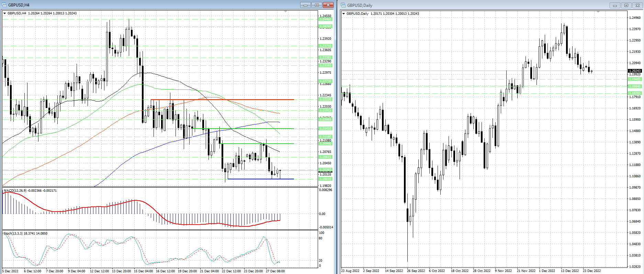Screen dimensions: 644x274
Task: Click the 1.23165 green price label
Action: [326, 65]
